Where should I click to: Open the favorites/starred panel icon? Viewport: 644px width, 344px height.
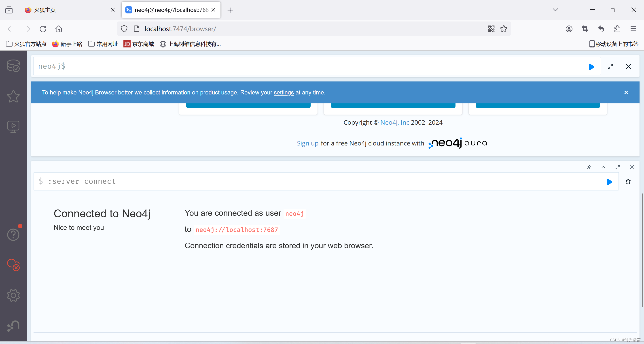pos(13,96)
